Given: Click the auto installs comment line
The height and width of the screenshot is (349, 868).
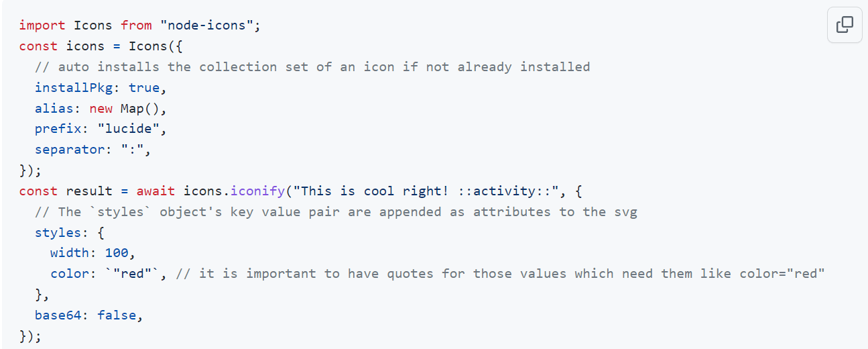Looking at the screenshot, I should (x=312, y=67).
